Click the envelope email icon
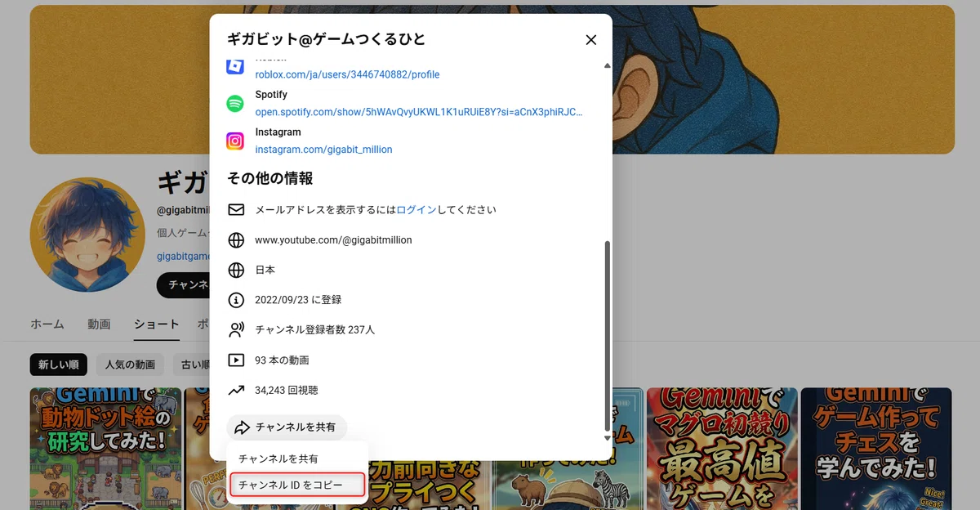 (236, 210)
